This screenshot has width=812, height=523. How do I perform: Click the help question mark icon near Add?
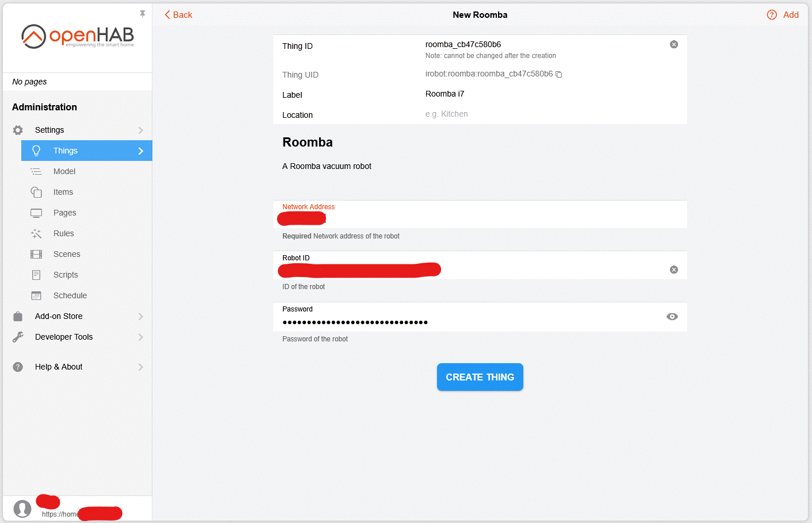[772, 14]
